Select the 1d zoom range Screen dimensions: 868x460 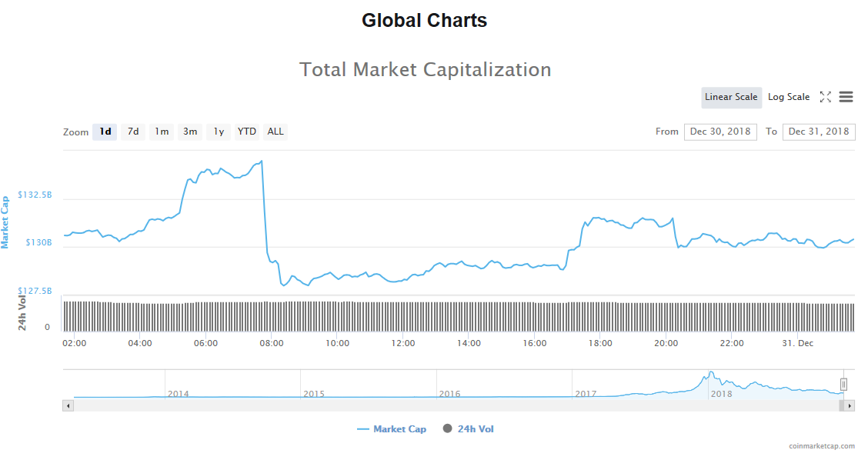(x=105, y=132)
